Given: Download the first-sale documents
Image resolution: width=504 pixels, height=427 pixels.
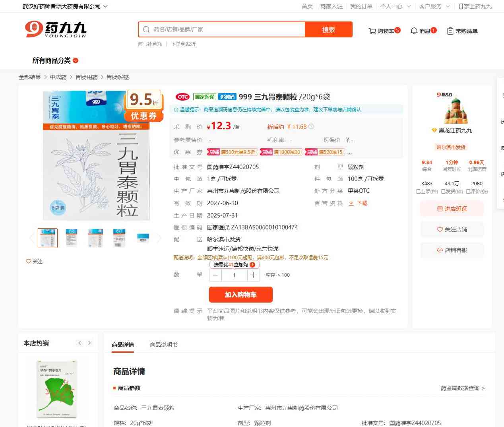Looking at the screenshot, I should point(358,203).
